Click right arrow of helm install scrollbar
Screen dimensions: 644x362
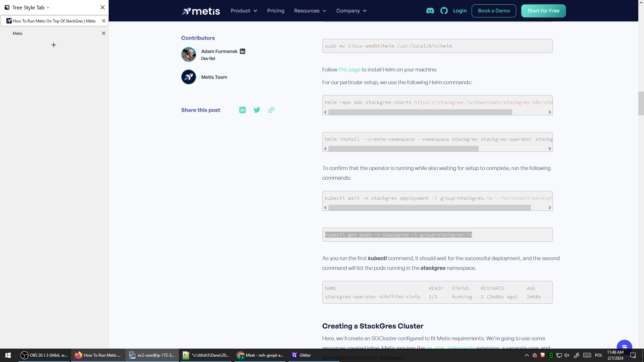coord(550,149)
